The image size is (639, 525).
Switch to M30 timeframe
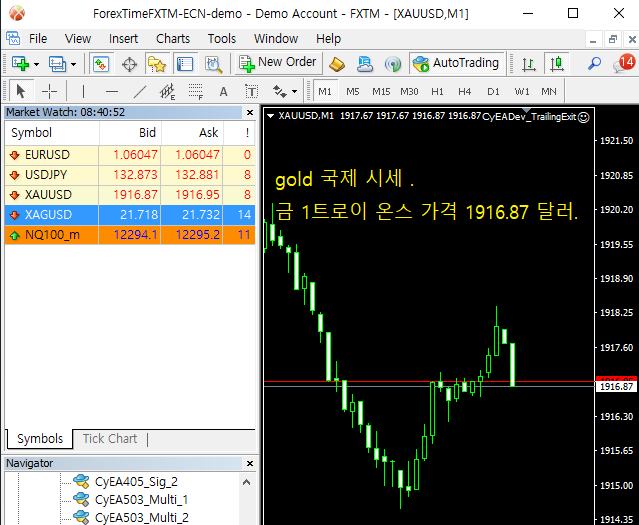tap(409, 91)
